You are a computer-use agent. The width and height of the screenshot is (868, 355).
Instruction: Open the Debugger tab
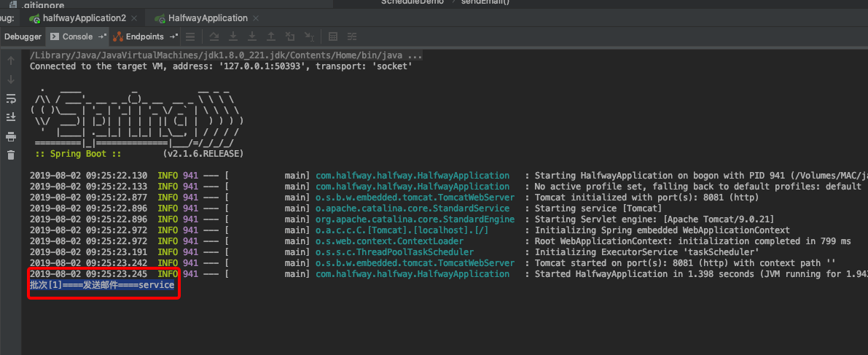23,36
